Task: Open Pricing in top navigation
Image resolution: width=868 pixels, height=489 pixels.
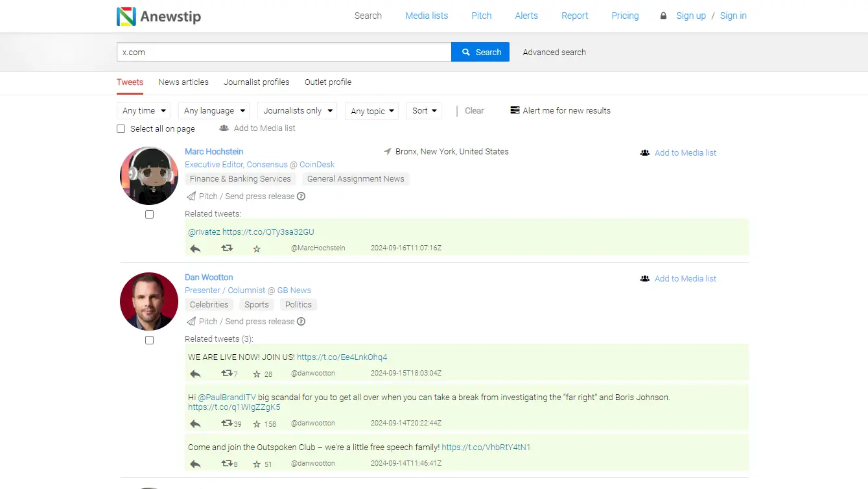Action: click(625, 16)
